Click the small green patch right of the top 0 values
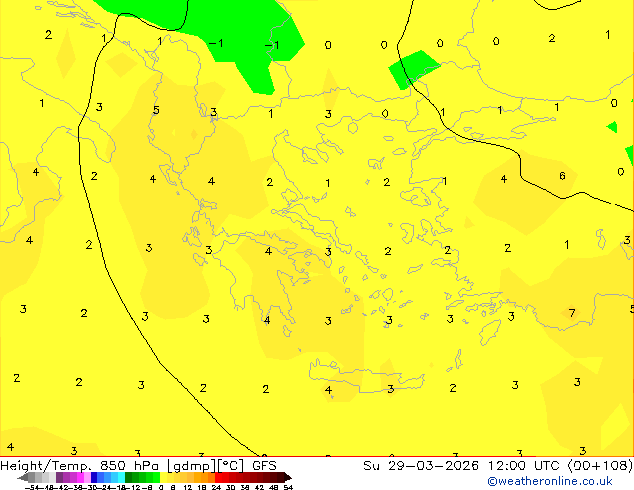634x490 pixels. [412, 68]
